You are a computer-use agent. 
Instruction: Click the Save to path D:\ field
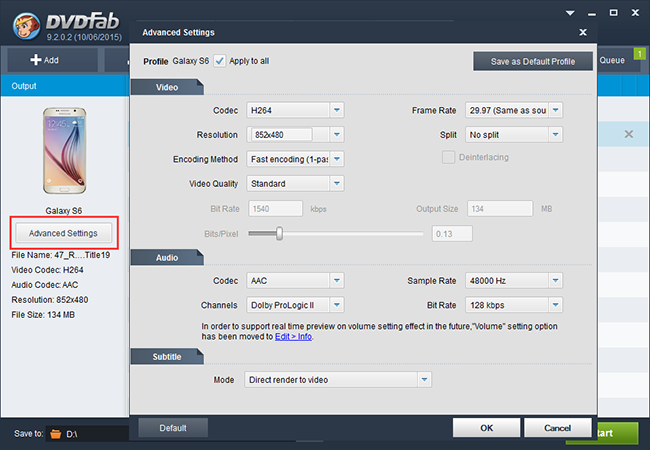pyautogui.click(x=89, y=434)
